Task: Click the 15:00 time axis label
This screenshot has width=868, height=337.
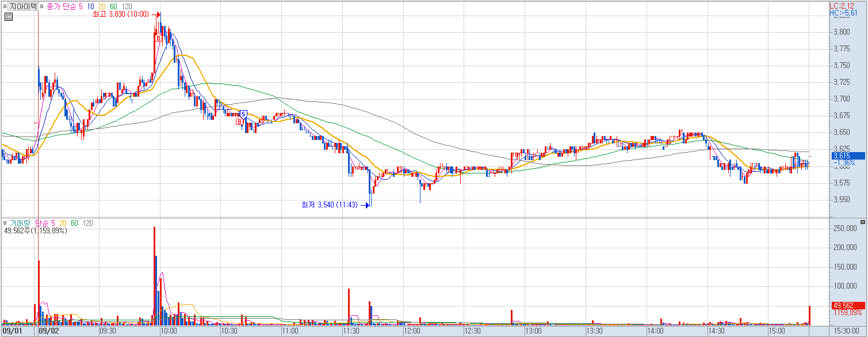Action: (x=777, y=331)
